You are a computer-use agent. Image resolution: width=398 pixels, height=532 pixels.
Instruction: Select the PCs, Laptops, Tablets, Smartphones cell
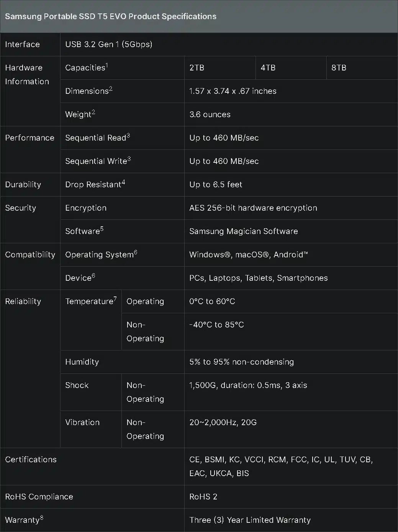click(291, 278)
